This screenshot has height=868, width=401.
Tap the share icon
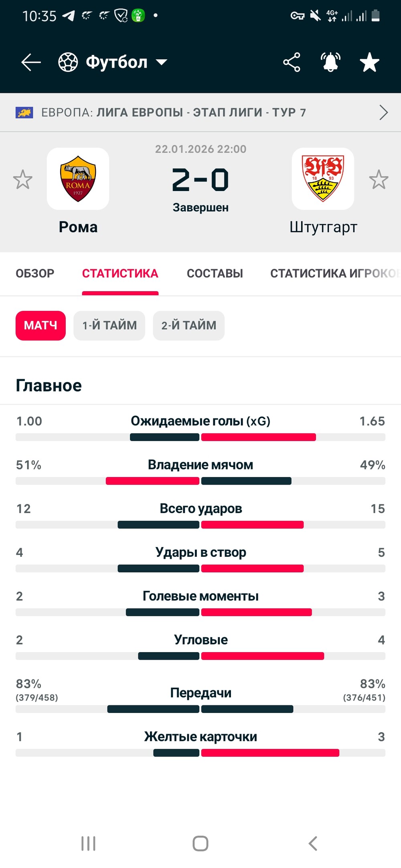point(292,62)
